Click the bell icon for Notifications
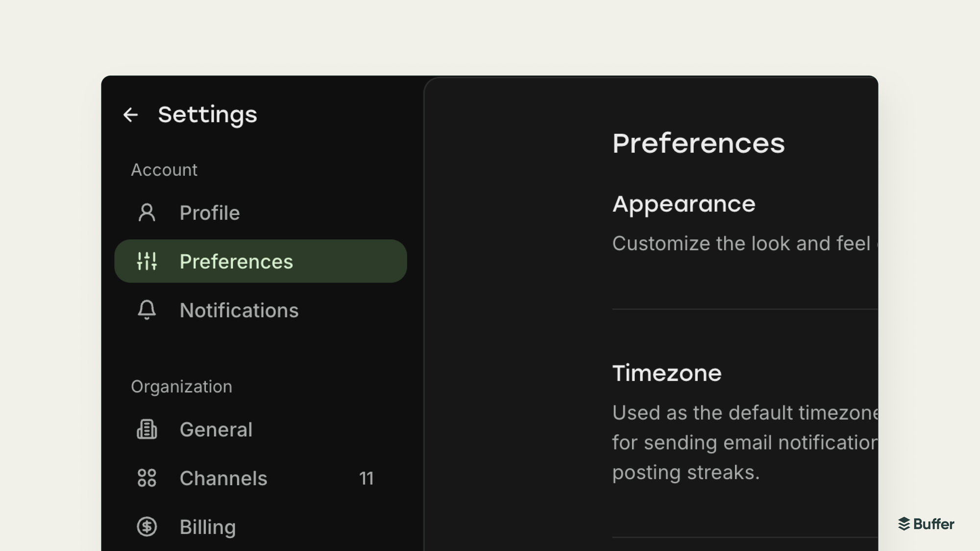The image size is (980, 551). click(147, 310)
